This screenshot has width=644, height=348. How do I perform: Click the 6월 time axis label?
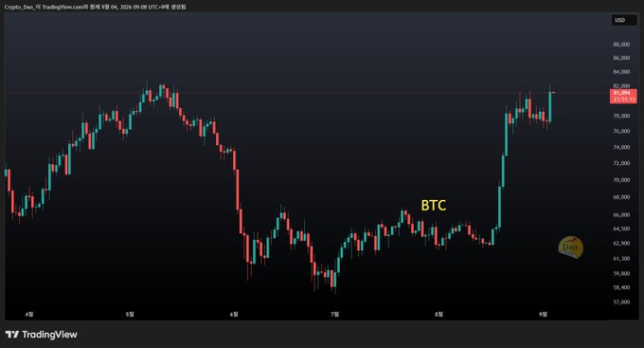234,314
